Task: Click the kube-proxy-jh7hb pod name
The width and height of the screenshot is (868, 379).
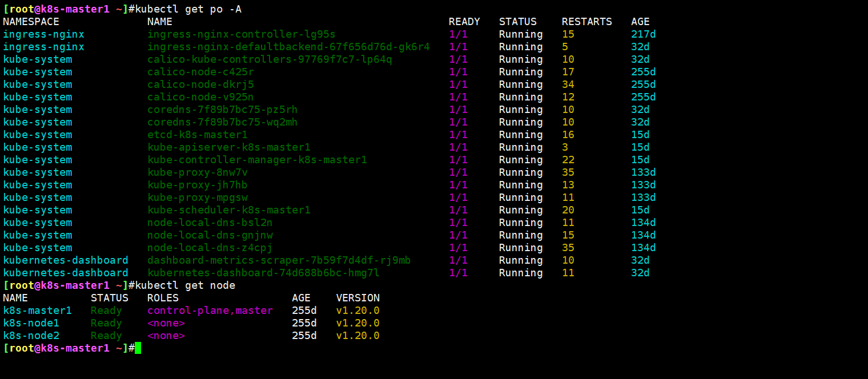Action: [197, 185]
